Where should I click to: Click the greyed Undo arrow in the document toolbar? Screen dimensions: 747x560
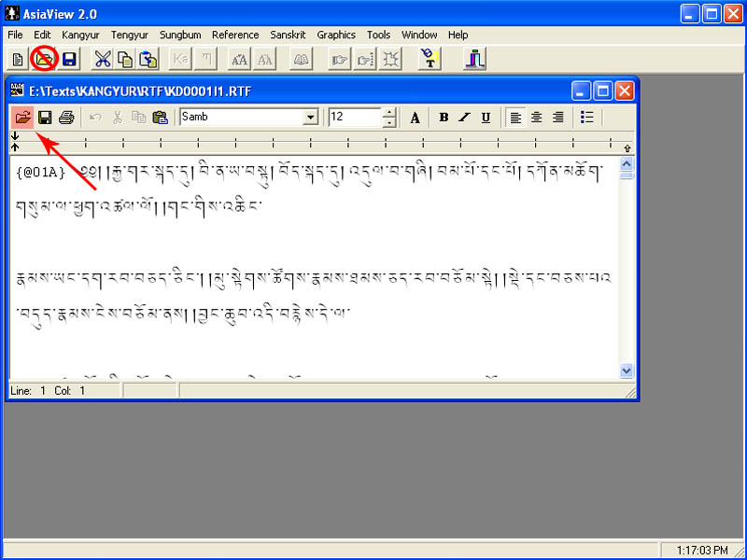tap(95, 118)
